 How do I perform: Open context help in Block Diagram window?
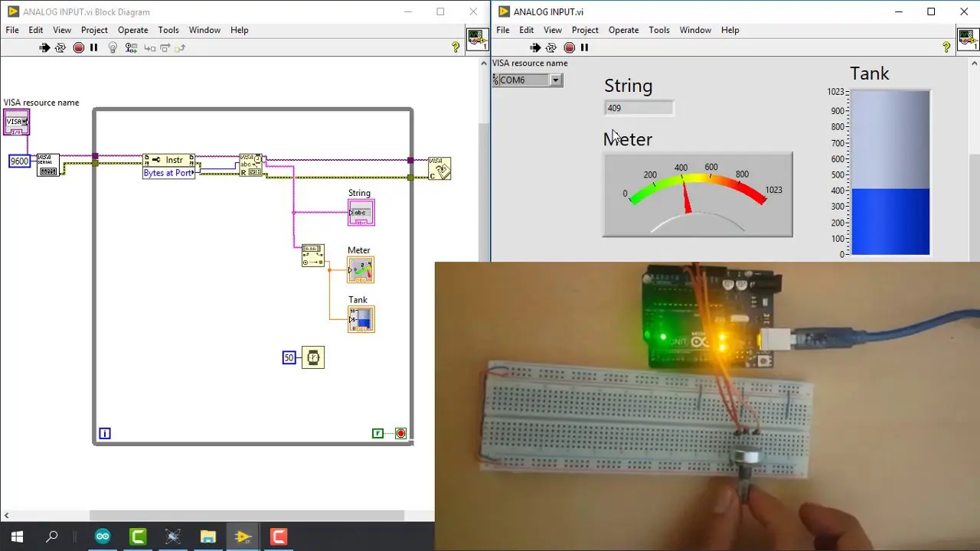click(x=456, y=47)
